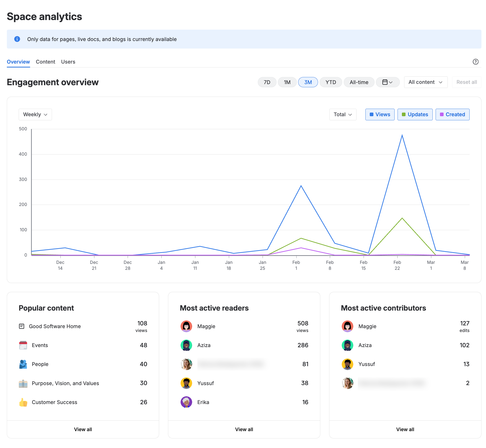The height and width of the screenshot is (448, 486).
Task: Switch to the Users tab
Action: coord(68,62)
